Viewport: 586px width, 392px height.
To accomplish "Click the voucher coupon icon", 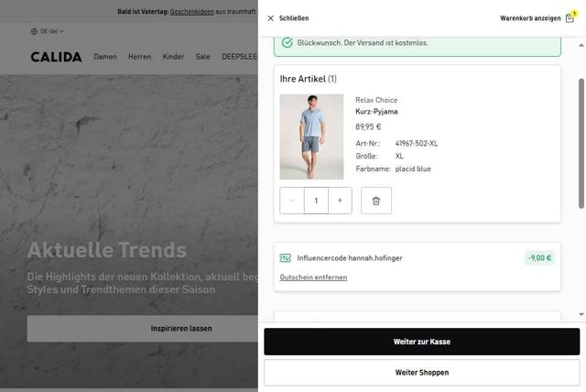I will [x=285, y=258].
